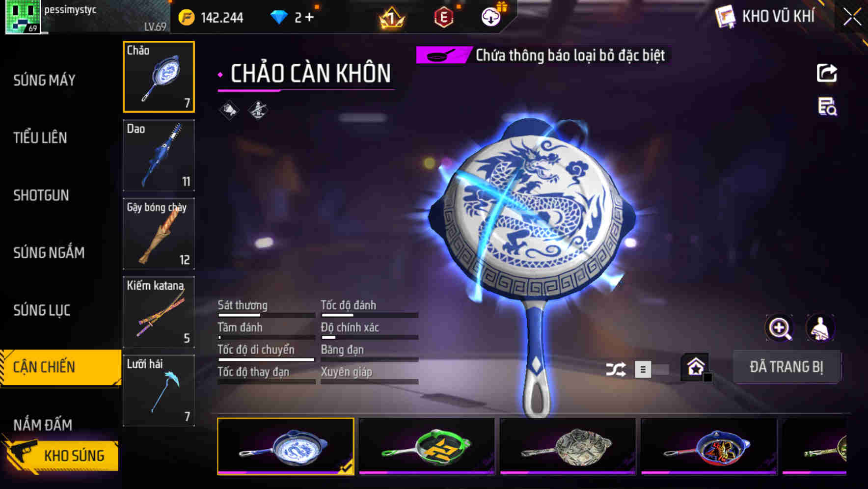
Task: Select the Lưỡi hái scythe weapon
Action: (159, 390)
